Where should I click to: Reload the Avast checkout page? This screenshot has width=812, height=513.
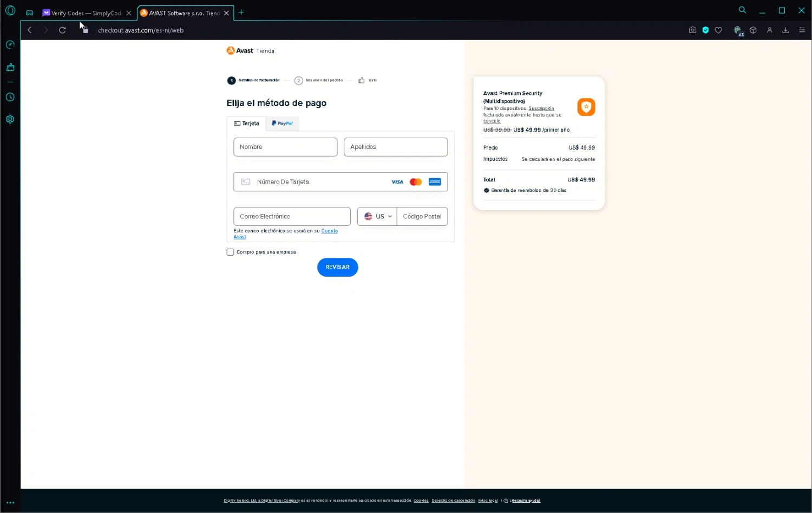point(62,30)
